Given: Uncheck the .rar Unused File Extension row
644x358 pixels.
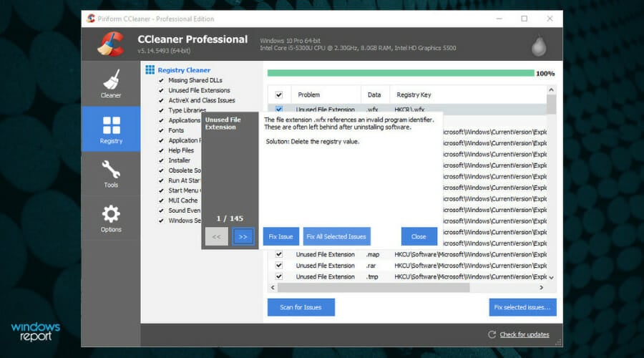Looking at the screenshot, I should pyautogui.click(x=279, y=266).
